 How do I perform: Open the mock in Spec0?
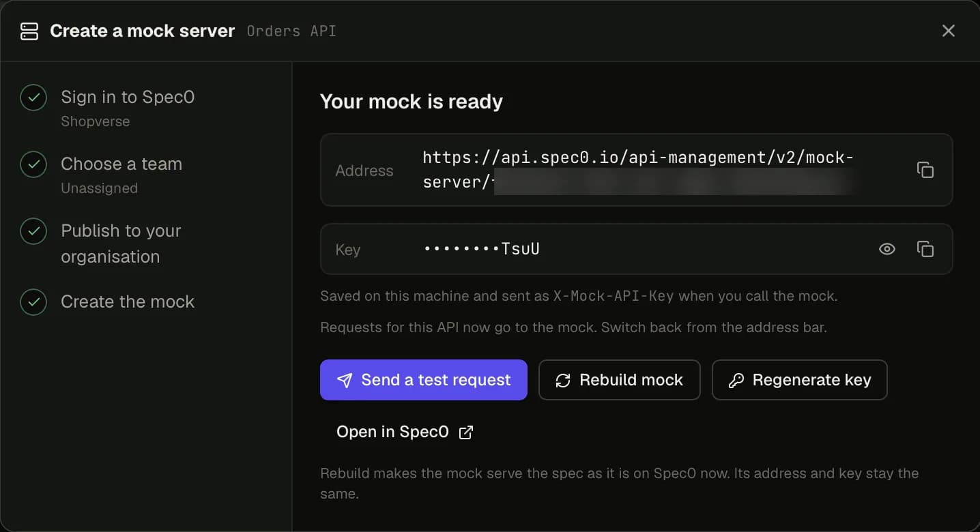[x=405, y=432]
